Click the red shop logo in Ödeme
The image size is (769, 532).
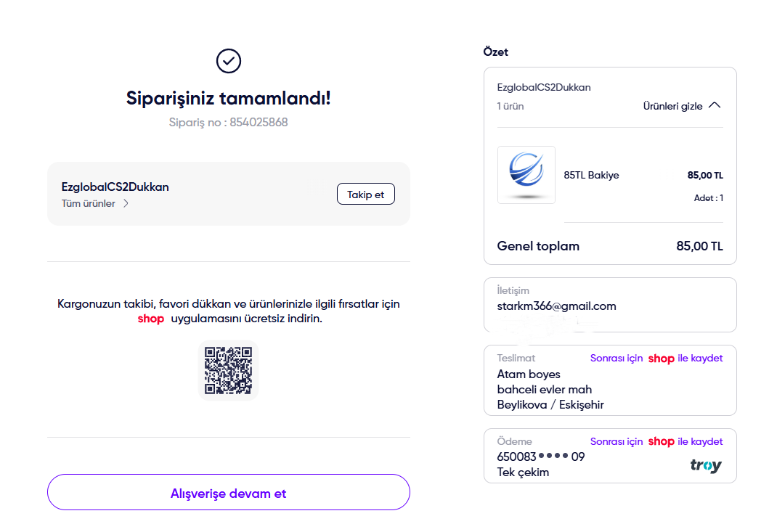click(x=661, y=442)
